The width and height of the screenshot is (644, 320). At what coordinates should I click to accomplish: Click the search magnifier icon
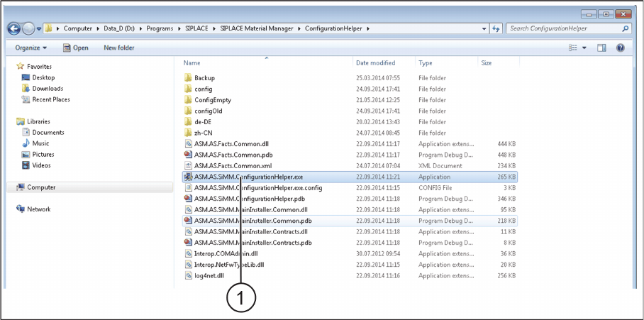click(x=625, y=29)
